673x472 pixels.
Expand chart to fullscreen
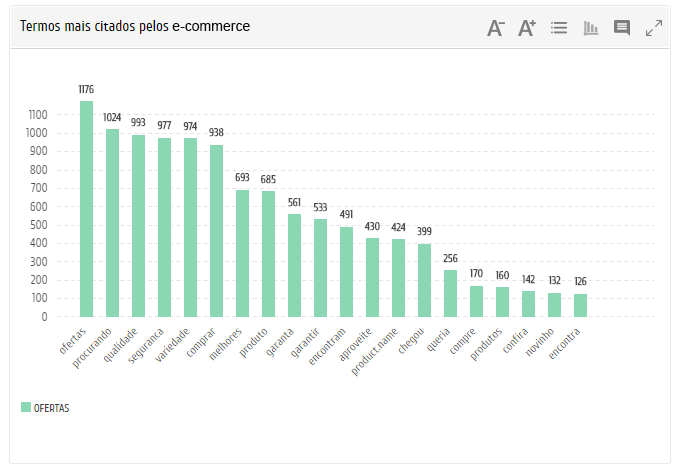654,28
